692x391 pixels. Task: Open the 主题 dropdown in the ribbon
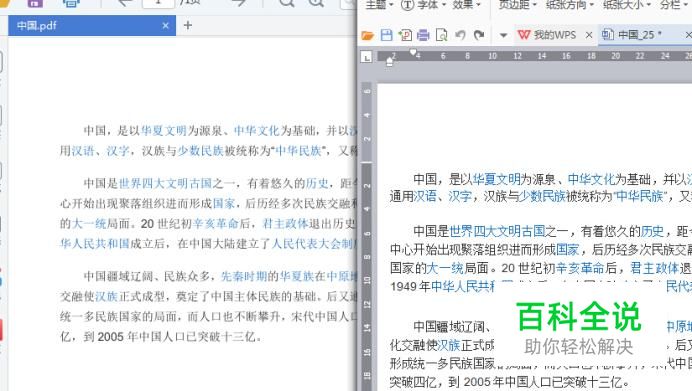pos(379,4)
